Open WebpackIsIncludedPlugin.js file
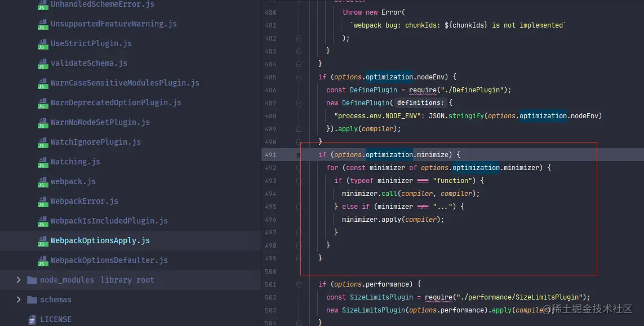Screen dimensions: 644x326 tap(109, 221)
